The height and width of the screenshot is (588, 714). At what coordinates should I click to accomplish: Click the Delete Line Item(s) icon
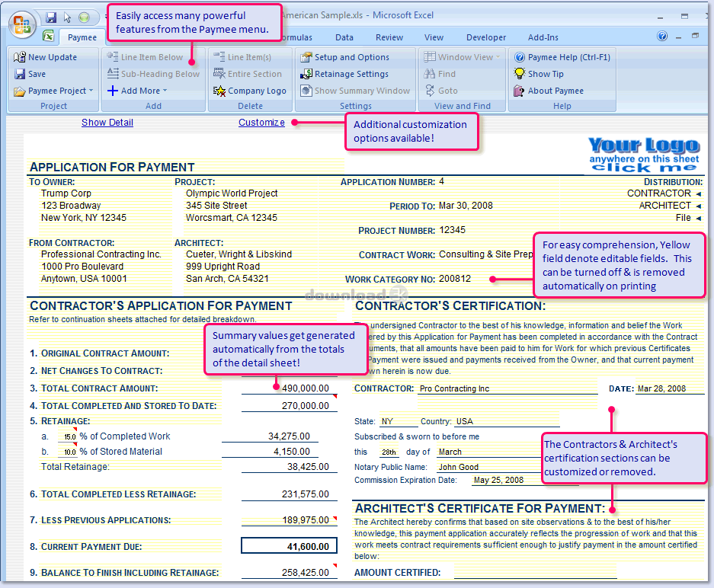pos(219,56)
